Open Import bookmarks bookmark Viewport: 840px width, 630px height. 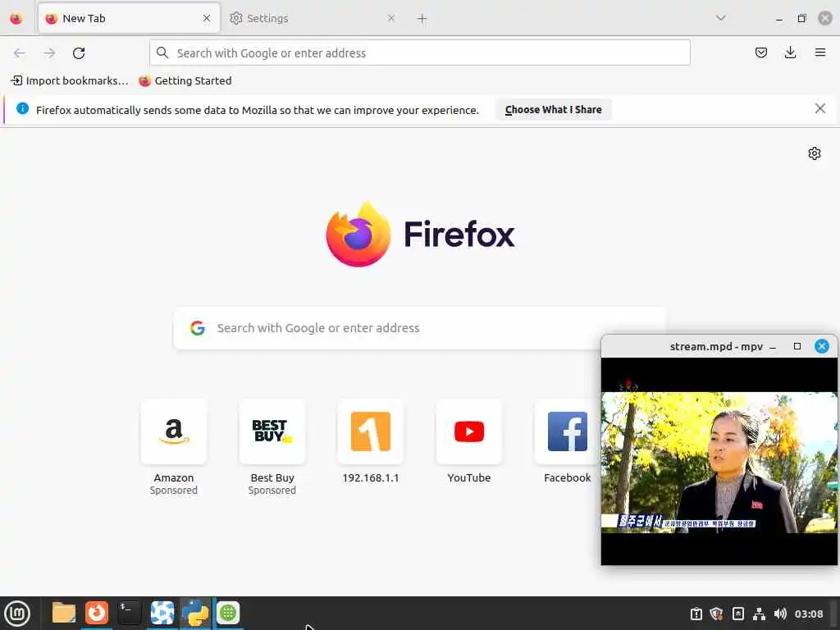(70, 81)
